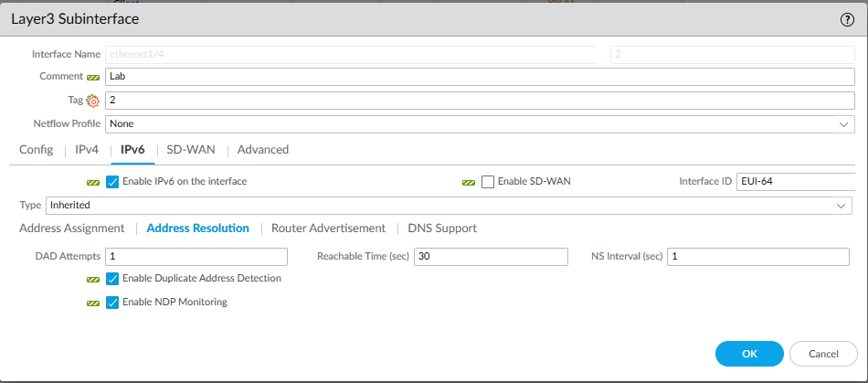Switch to the IPv4 tab
Screen dimensions: 868x383
[x=87, y=149]
